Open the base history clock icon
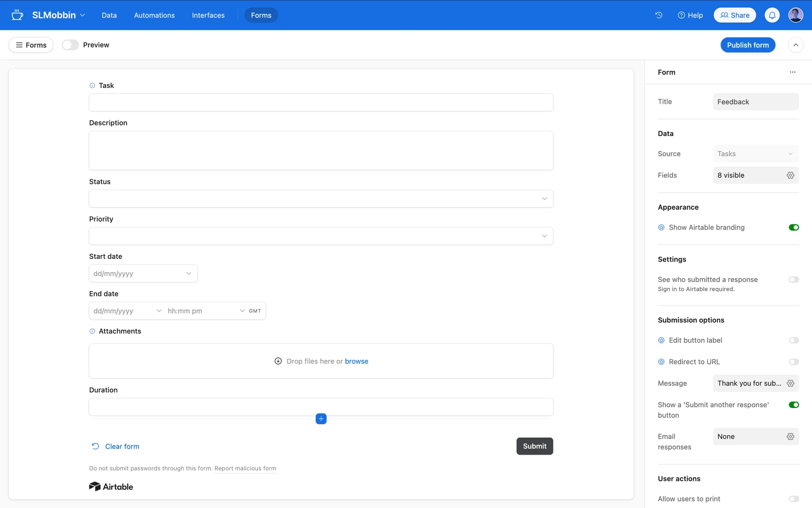The image size is (812, 508). click(658, 15)
